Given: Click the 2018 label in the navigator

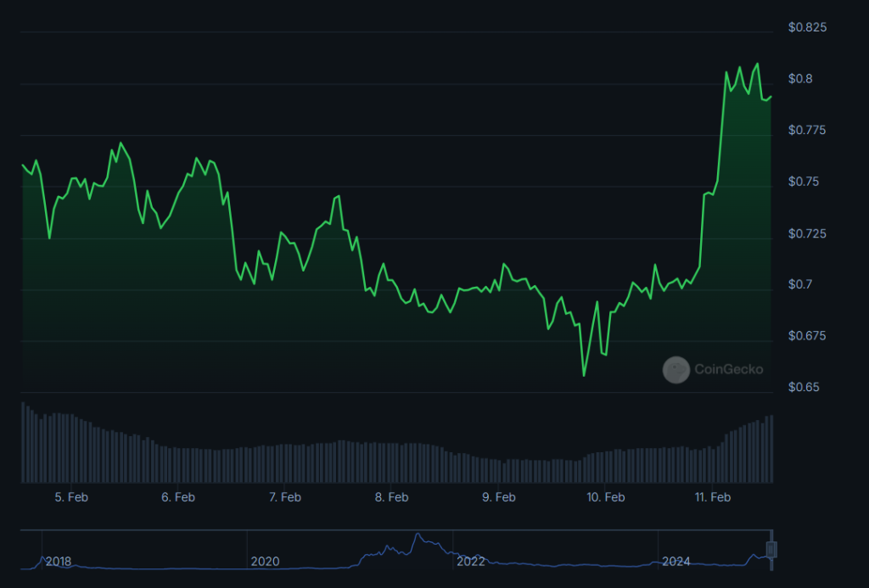Looking at the screenshot, I should pyautogui.click(x=59, y=562).
